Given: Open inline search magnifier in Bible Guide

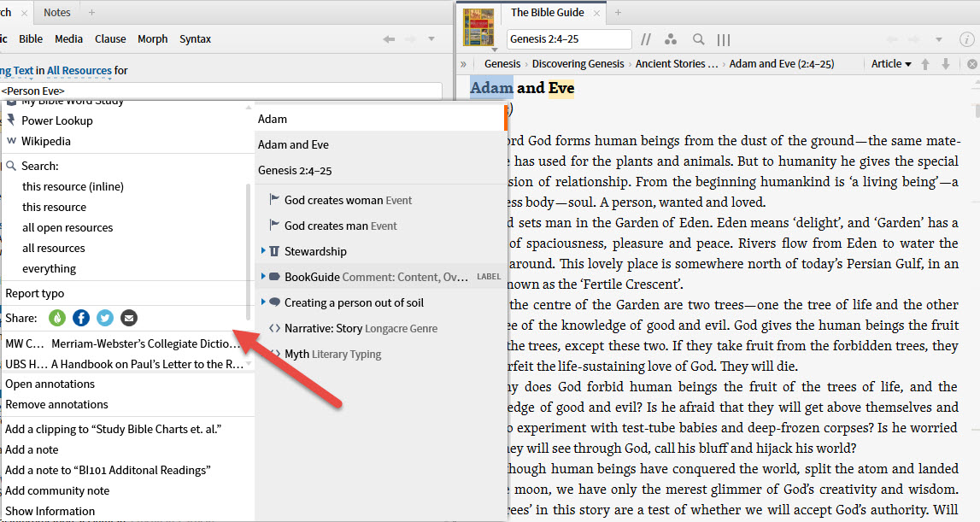Looking at the screenshot, I should click(x=698, y=39).
